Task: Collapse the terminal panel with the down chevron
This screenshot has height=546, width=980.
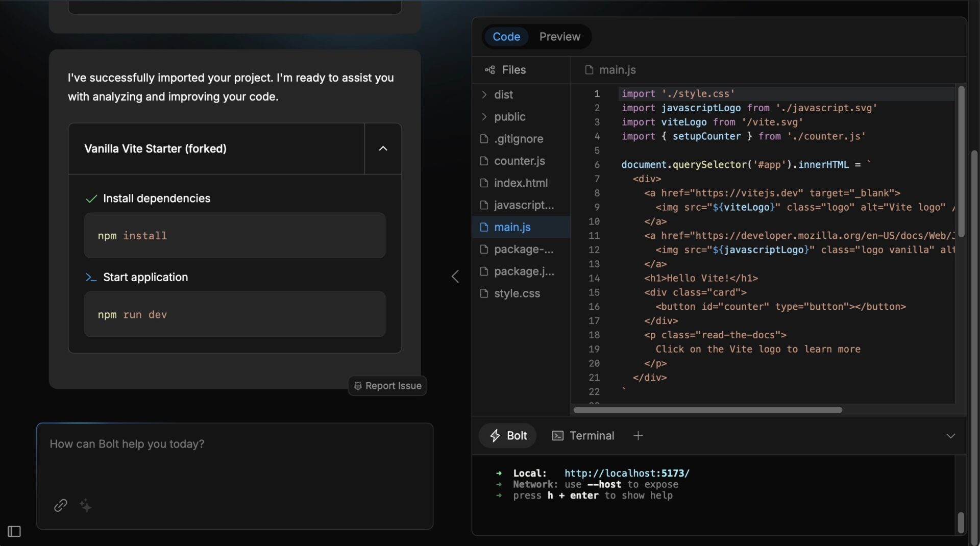Action: click(950, 436)
